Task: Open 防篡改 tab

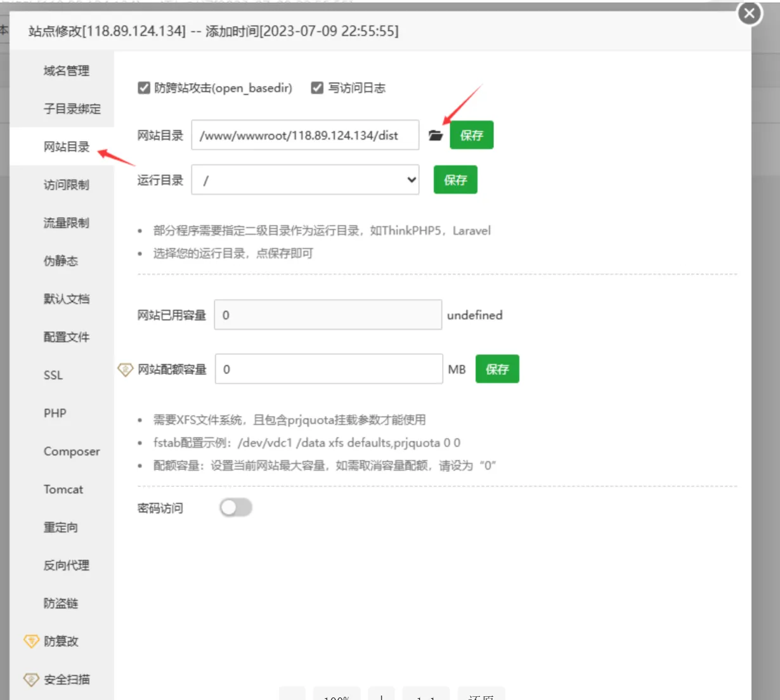Action: tap(62, 641)
